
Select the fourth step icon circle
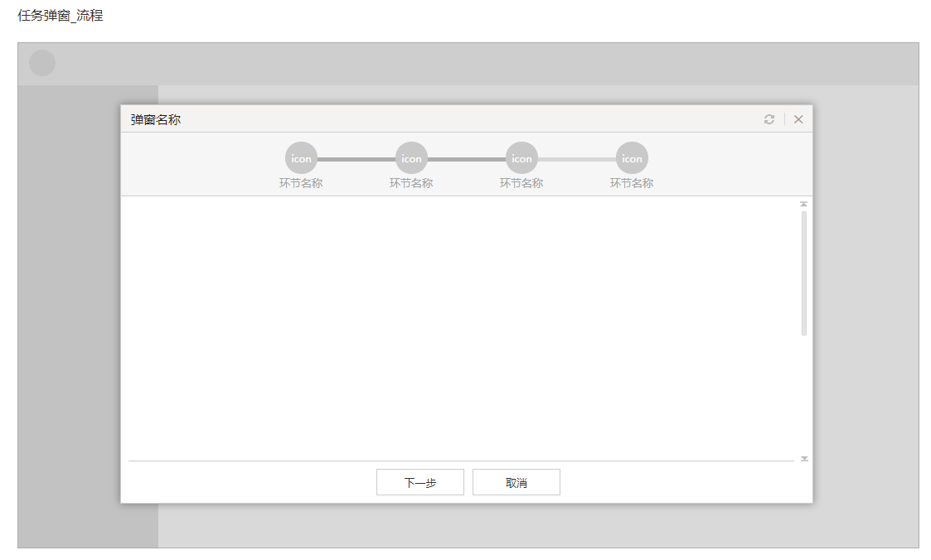pyautogui.click(x=632, y=157)
